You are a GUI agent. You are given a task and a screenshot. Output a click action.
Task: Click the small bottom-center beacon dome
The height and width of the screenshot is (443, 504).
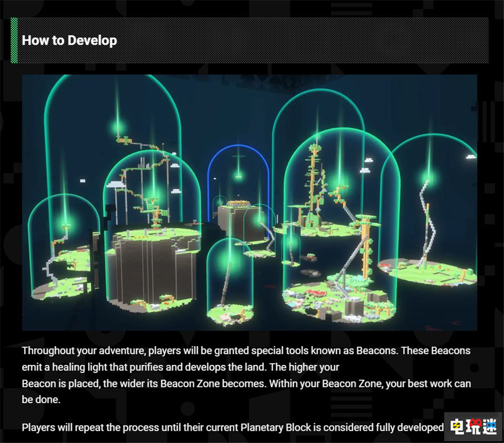tap(229, 283)
